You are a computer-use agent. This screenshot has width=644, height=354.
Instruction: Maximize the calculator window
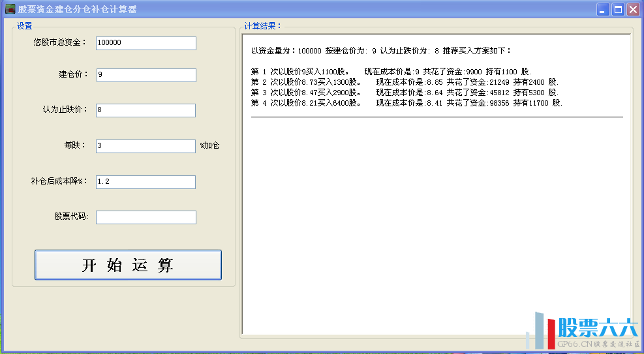pos(618,9)
